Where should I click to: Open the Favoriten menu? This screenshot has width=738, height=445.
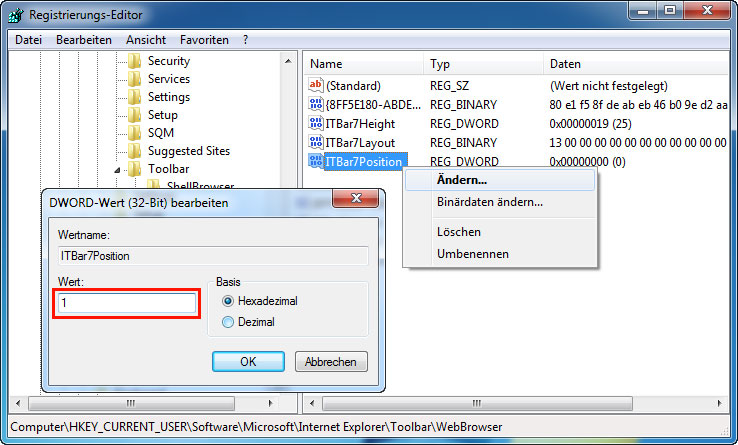click(x=204, y=40)
